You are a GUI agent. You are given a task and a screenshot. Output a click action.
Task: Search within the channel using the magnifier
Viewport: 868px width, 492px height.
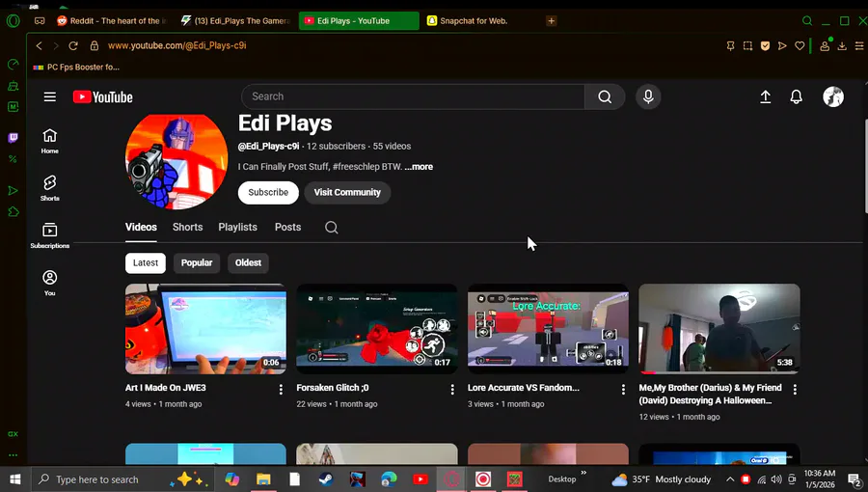331,228
